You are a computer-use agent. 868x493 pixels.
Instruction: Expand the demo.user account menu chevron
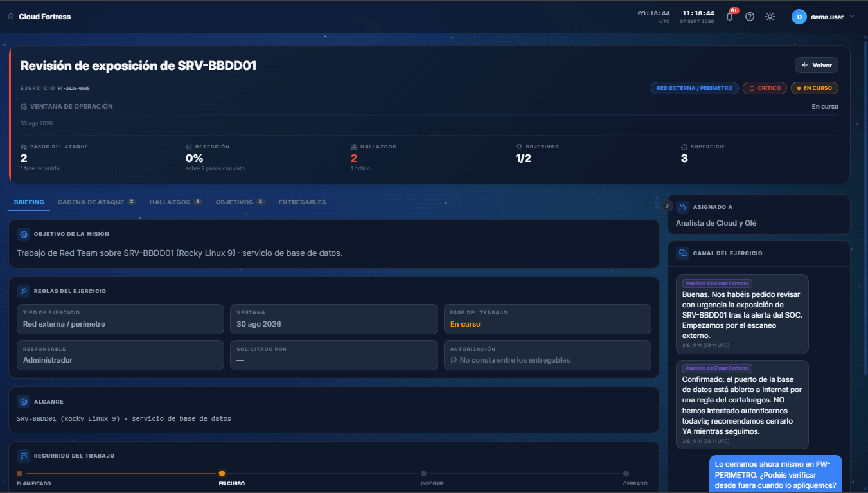pos(852,17)
